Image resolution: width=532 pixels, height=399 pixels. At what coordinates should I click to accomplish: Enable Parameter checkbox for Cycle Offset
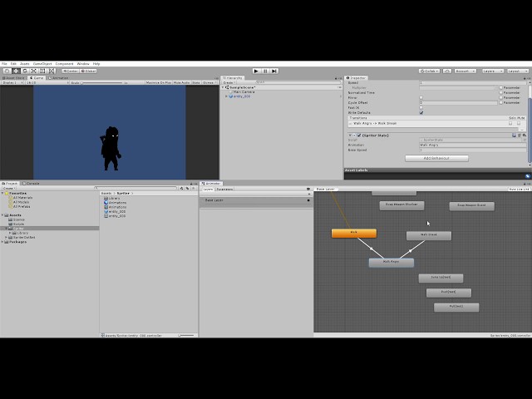500,102
